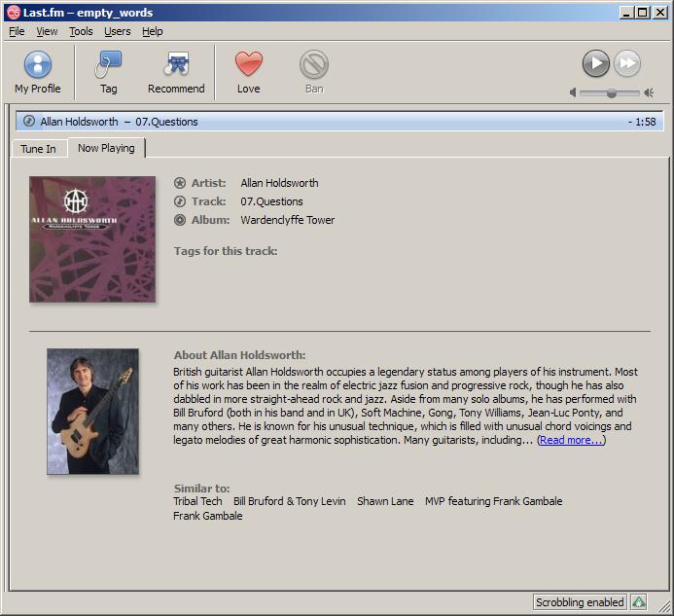Maximize the Last.fm window
674x616 pixels.
(x=642, y=13)
